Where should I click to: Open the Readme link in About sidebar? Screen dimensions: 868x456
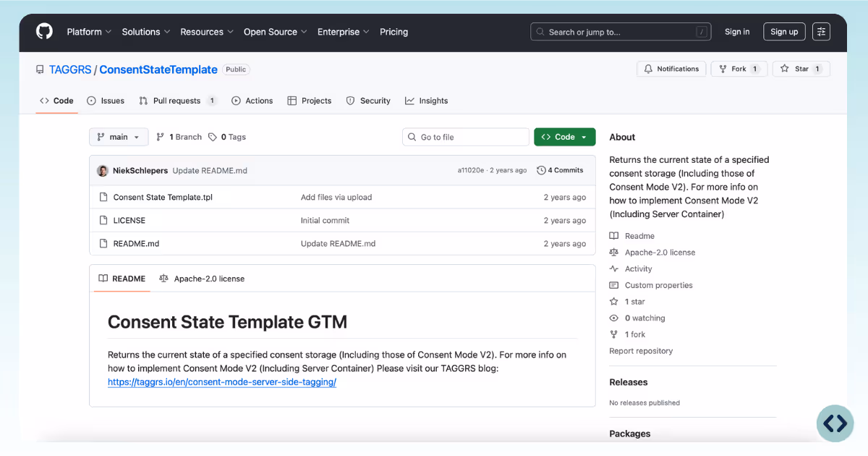pos(632,236)
